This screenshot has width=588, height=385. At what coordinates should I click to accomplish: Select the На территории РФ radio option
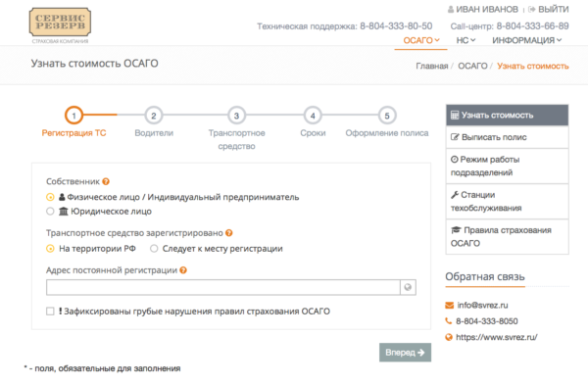(50, 249)
